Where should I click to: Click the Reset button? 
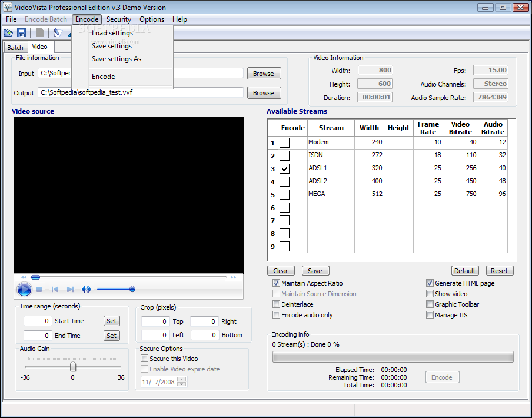tap(500, 271)
